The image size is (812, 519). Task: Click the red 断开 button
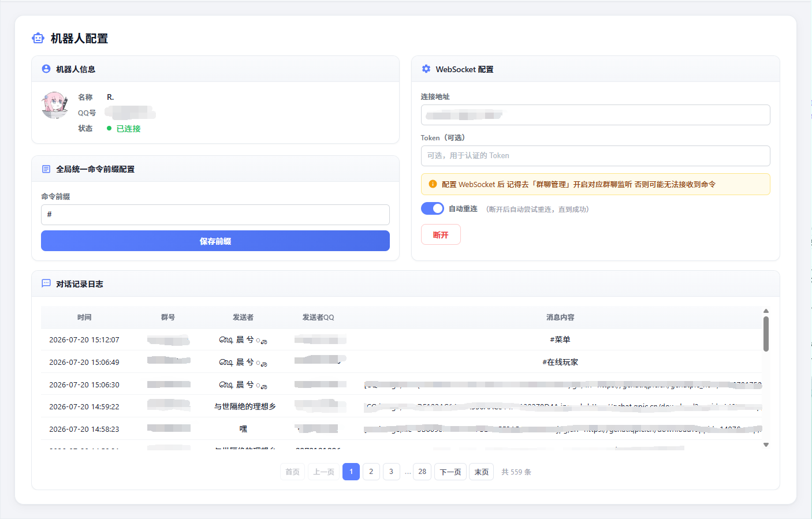(441, 234)
